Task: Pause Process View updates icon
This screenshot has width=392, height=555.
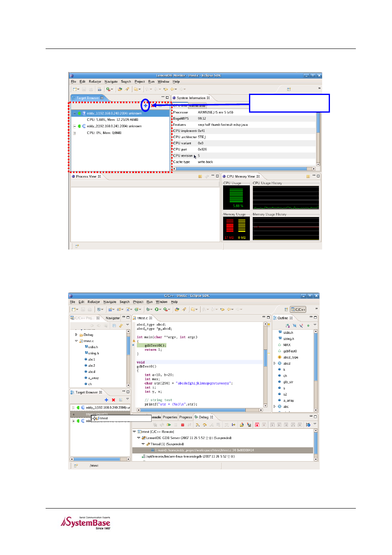Action: point(200,176)
